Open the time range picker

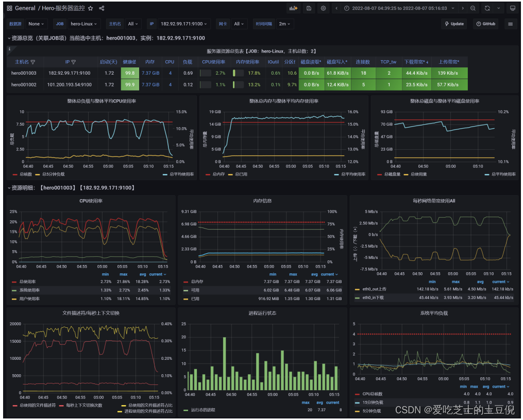point(399,8)
